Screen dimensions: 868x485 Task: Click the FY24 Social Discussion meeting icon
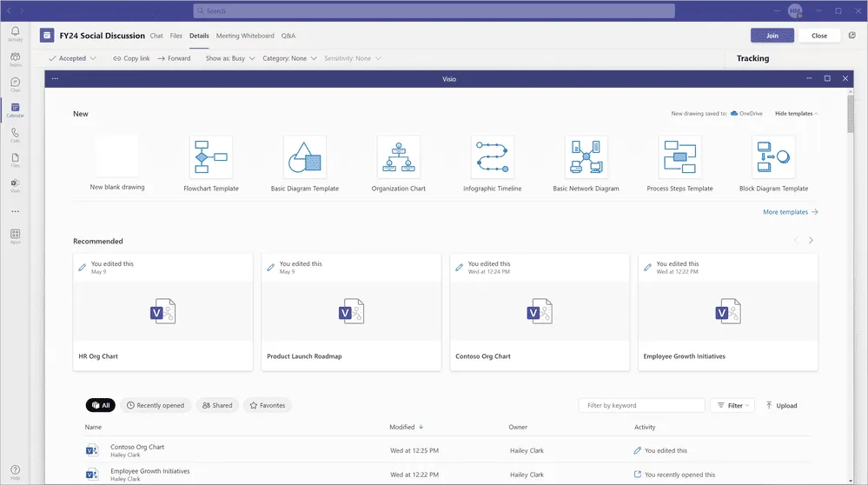point(47,36)
